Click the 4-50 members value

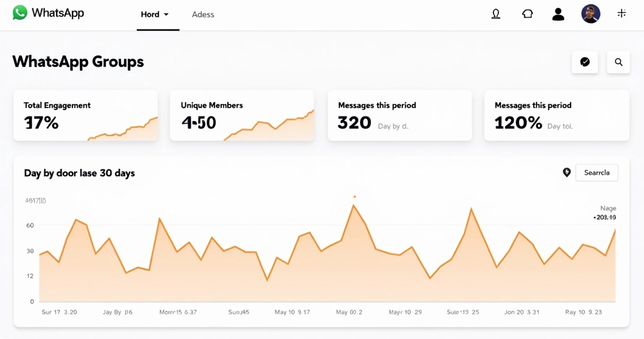(199, 123)
